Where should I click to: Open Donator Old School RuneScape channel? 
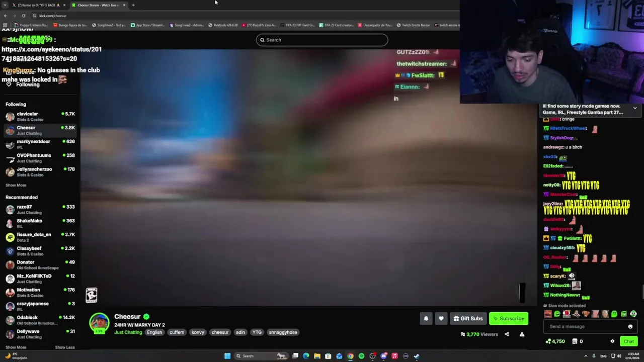[40, 265]
